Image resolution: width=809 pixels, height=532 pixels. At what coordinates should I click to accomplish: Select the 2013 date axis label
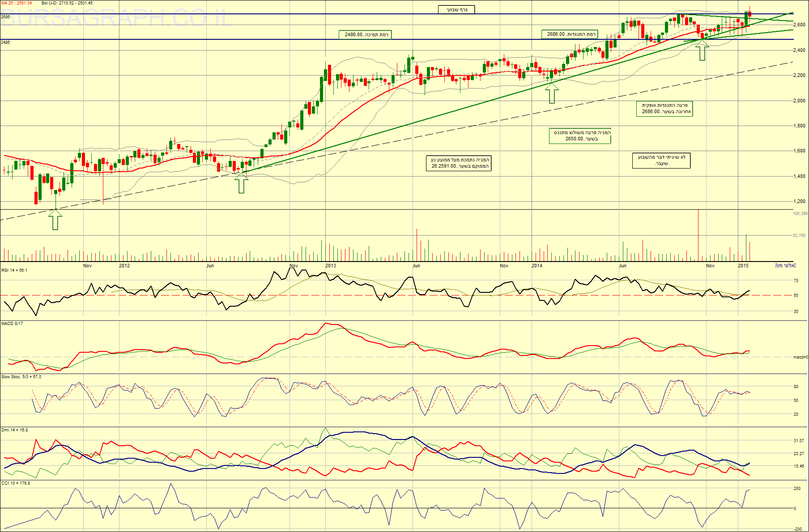pyautogui.click(x=331, y=266)
